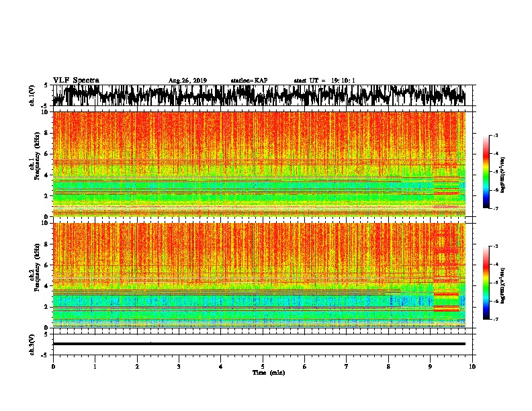
Task: Click the "-7" label on ch.2 color bar
Action: pyautogui.click(x=495, y=319)
